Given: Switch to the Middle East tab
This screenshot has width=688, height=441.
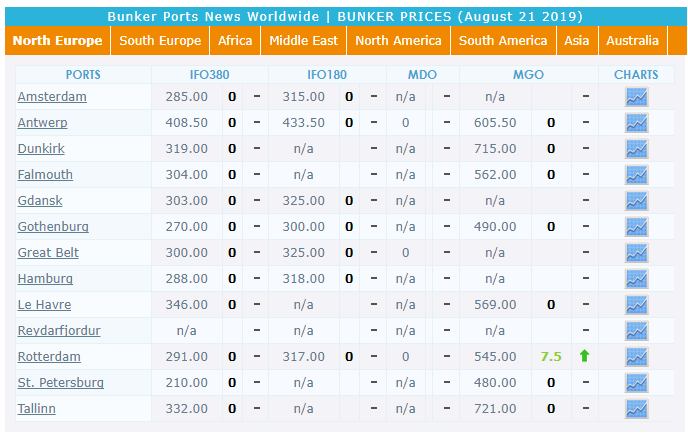Looking at the screenshot, I should pos(304,40).
